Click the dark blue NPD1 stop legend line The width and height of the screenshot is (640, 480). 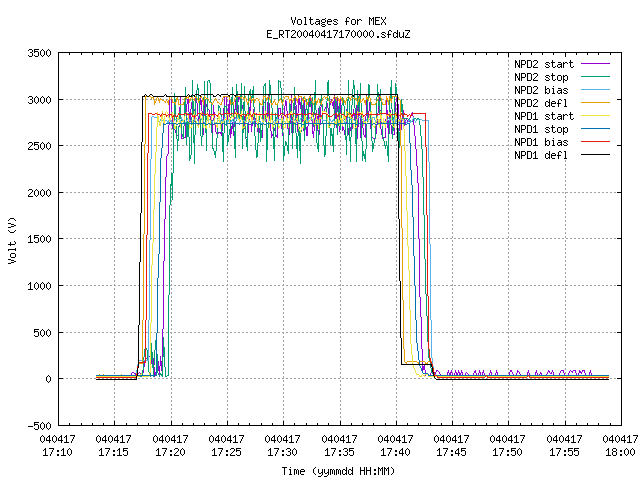[x=596, y=129]
